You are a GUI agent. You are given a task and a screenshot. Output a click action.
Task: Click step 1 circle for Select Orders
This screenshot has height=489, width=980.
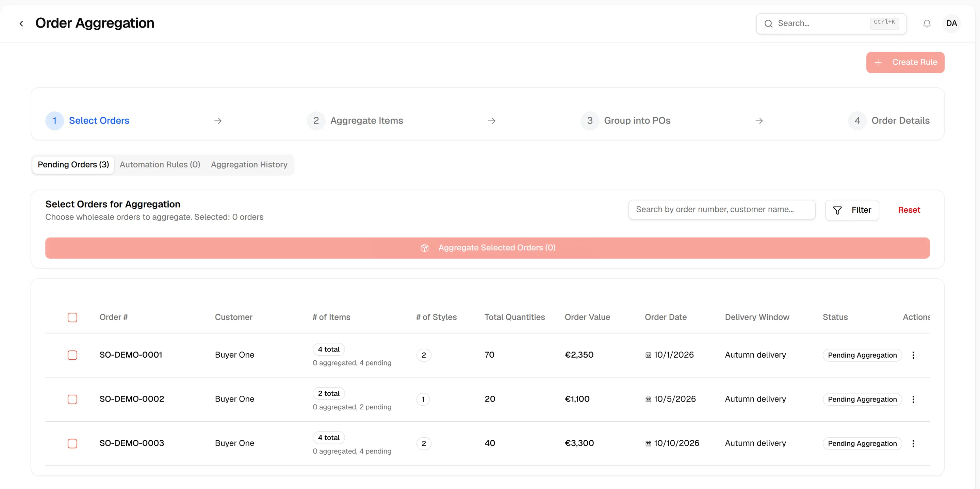[54, 120]
